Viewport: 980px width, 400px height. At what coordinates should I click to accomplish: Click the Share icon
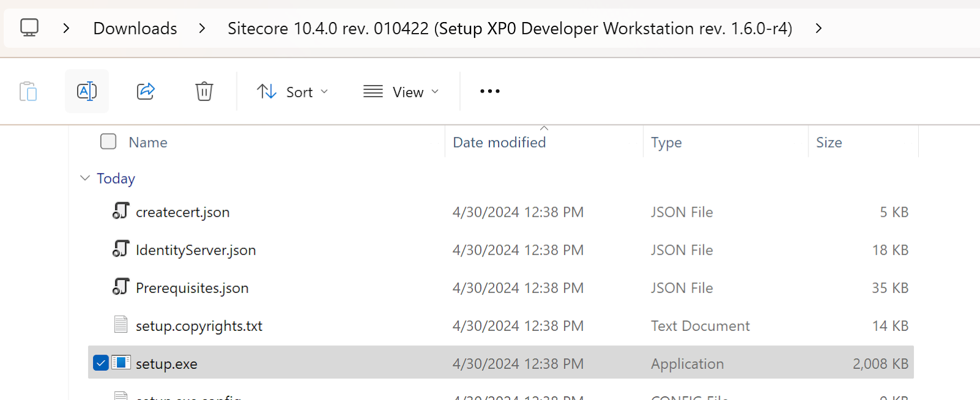[x=145, y=91]
